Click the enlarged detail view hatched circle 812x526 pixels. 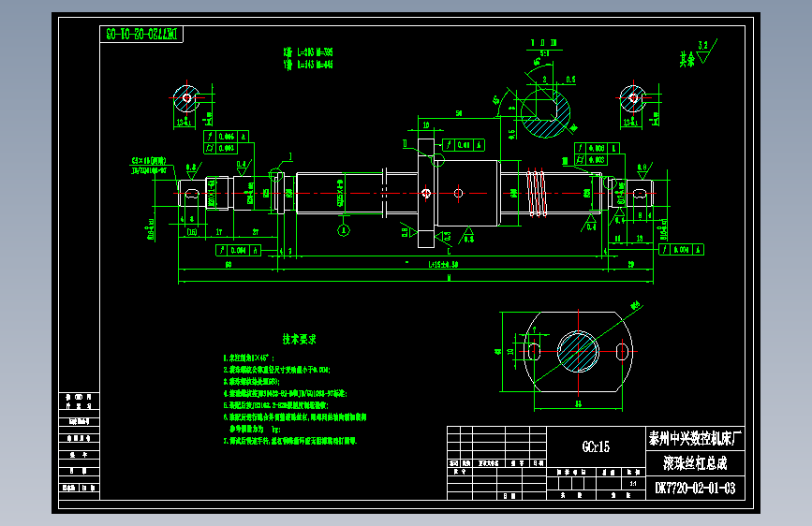pyautogui.click(x=545, y=113)
